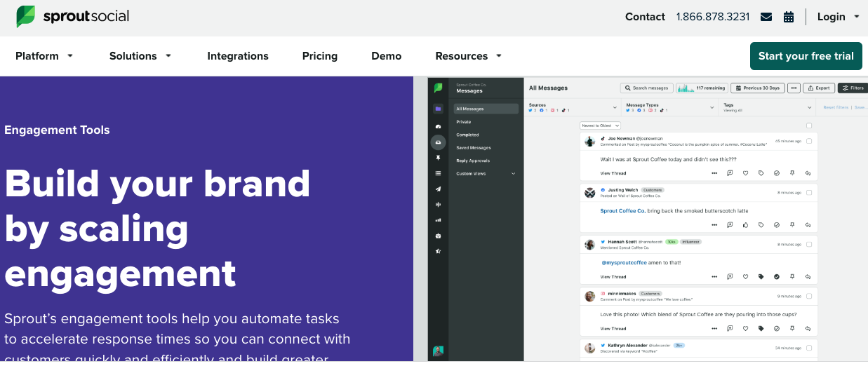Check the minniemakes message checkbox
868x366 pixels.
tap(809, 296)
